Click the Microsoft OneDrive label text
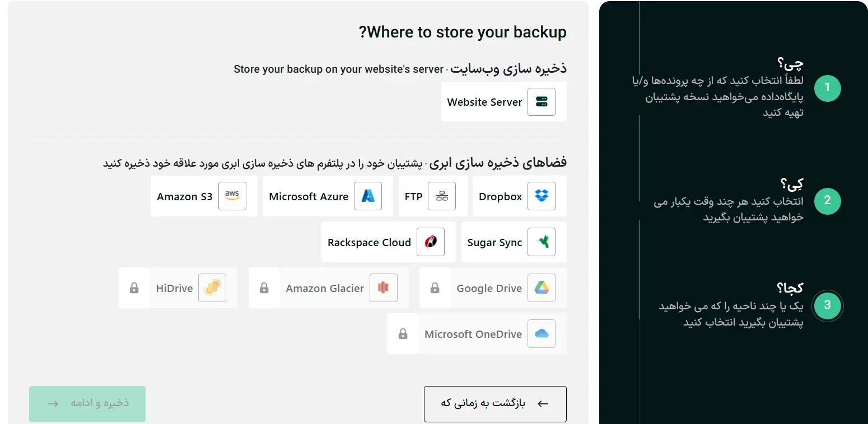 (x=473, y=334)
